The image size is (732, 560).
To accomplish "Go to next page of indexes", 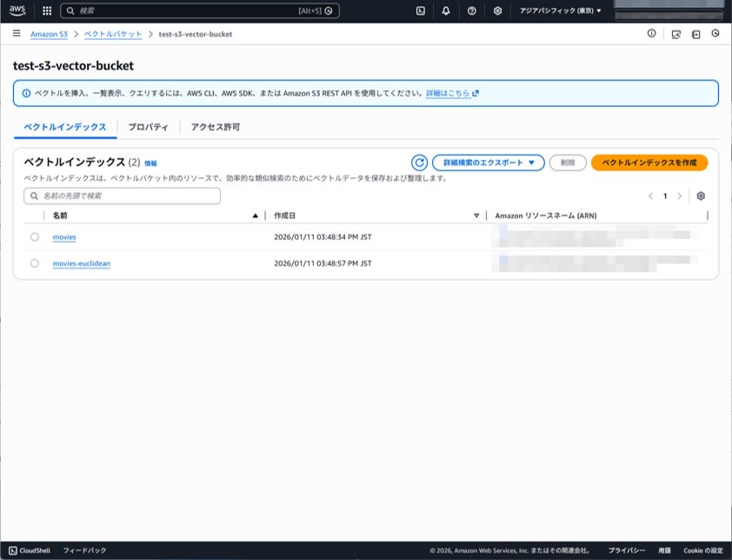I will (x=680, y=196).
